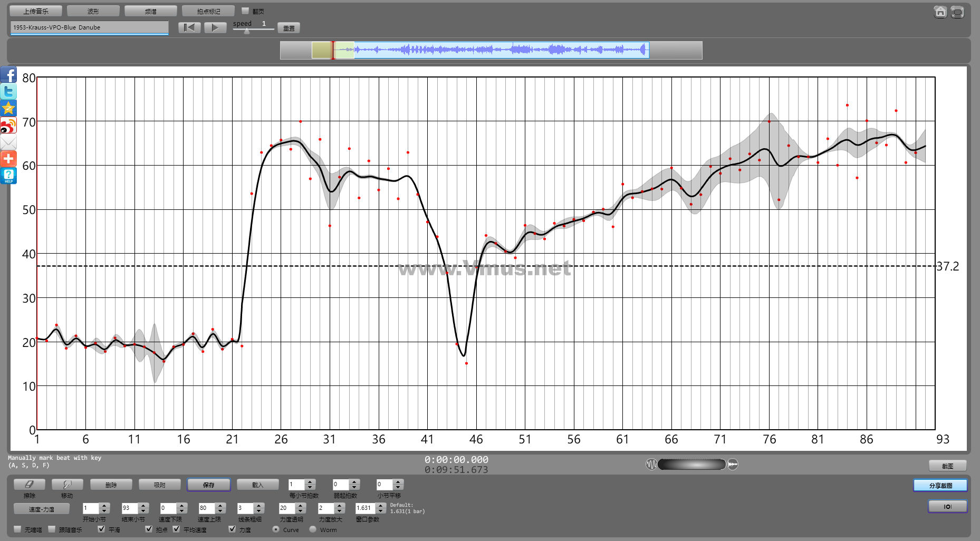This screenshot has width=980, height=541.
Task: Switch to the 频谱 spectrum view
Action: point(150,11)
